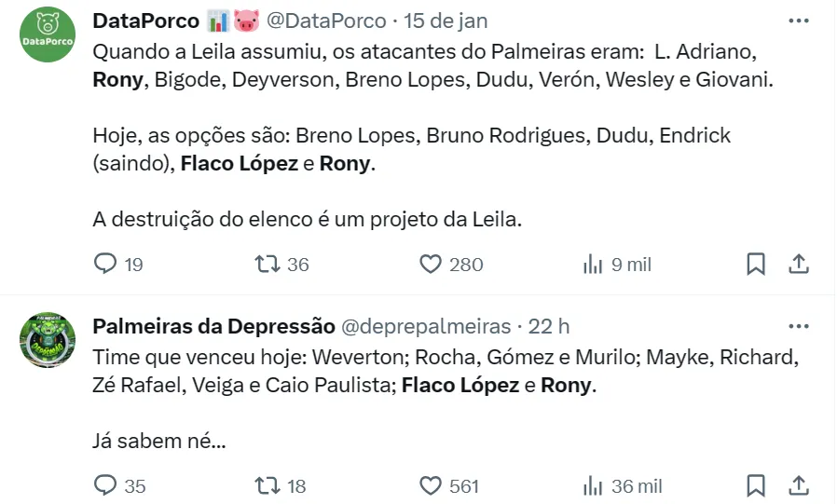
Task: Bookmark the Palmeiras da Depressão tweet
Action: pyautogui.click(x=756, y=485)
